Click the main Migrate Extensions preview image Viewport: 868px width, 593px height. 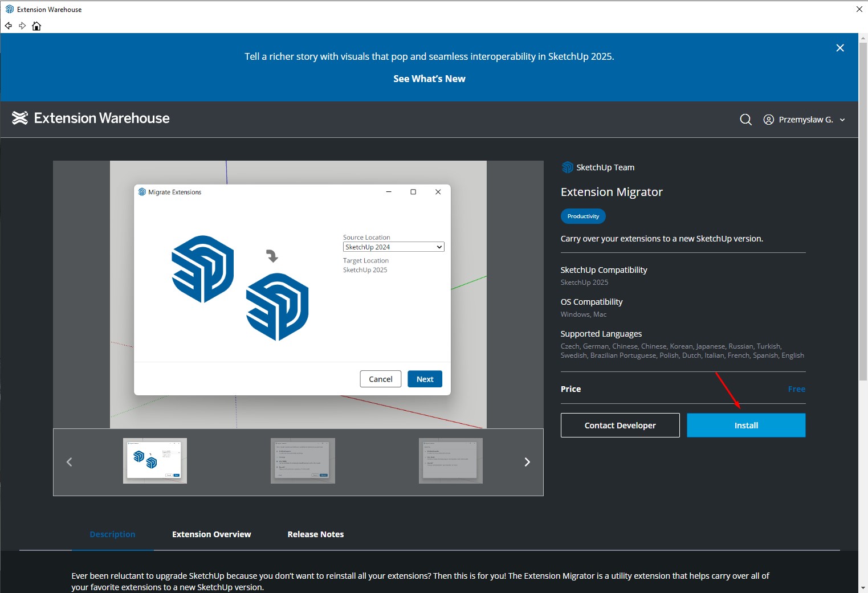(x=298, y=295)
